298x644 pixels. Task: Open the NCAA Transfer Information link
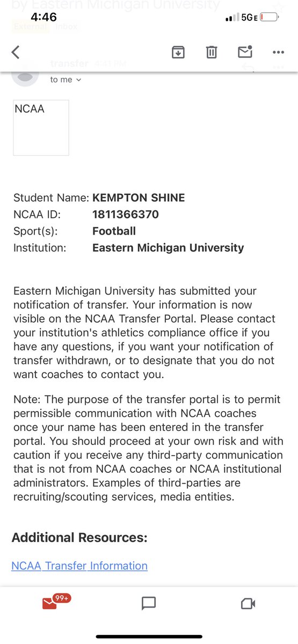tap(79, 566)
